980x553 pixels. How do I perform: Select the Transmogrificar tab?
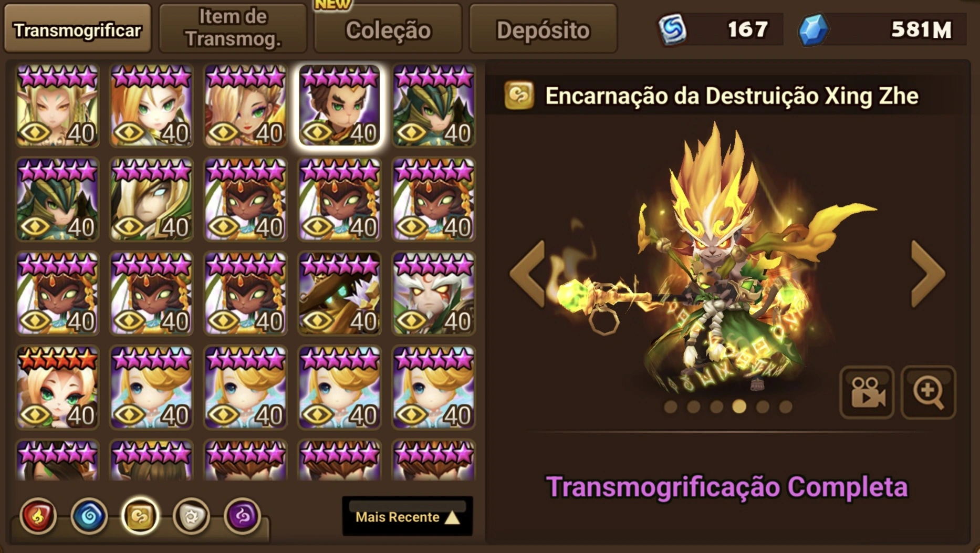pyautogui.click(x=77, y=29)
